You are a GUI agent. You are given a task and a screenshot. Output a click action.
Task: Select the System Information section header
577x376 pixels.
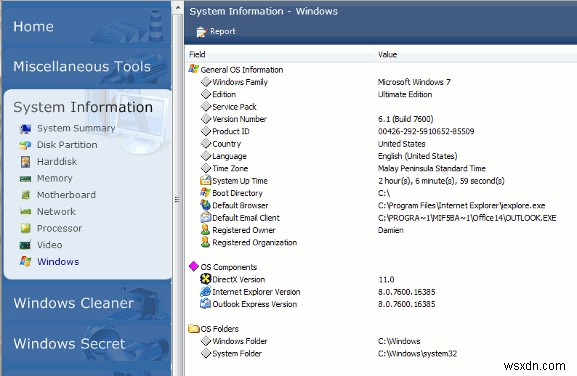click(x=83, y=107)
